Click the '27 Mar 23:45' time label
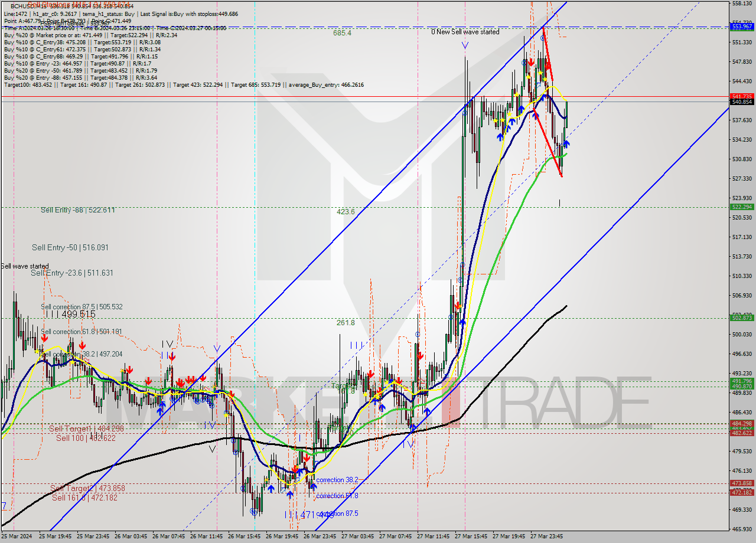756x543 pixels. 548,537
